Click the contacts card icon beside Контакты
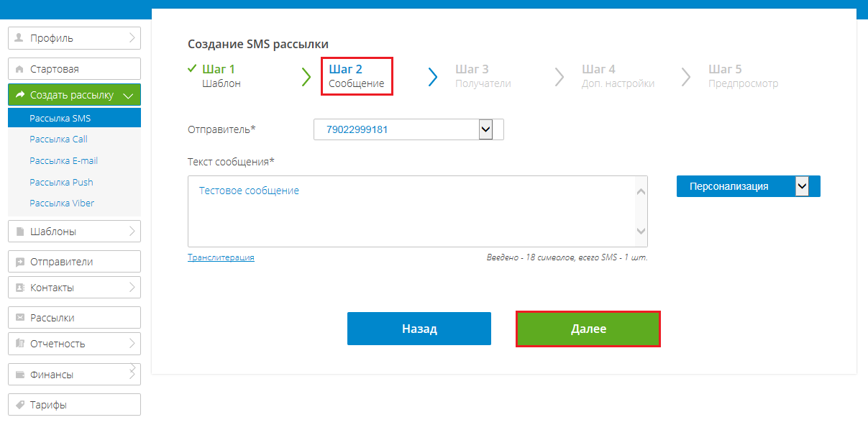The height and width of the screenshot is (430, 868). pyautogui.click(x=19, y=288)
